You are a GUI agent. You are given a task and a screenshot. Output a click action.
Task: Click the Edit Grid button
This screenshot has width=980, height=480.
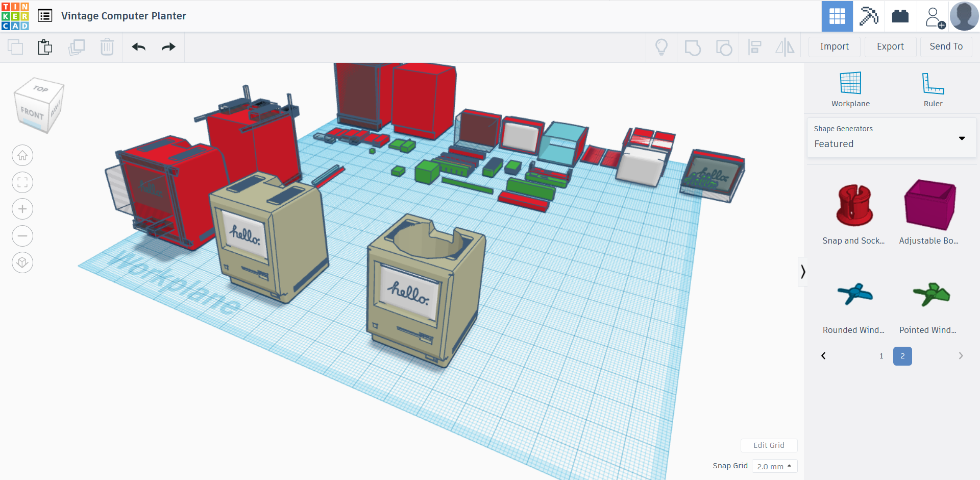pyautogui.click(x=769, y=445)
